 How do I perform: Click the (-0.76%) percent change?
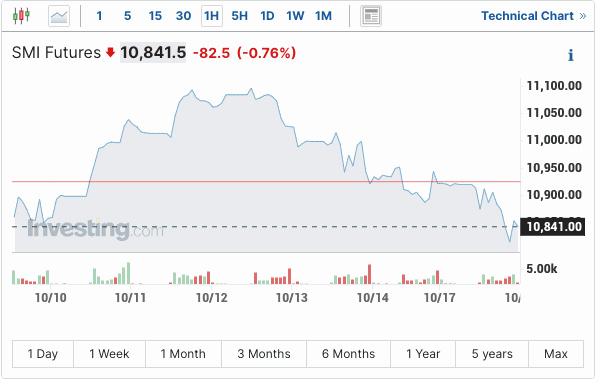pos(266,53)
